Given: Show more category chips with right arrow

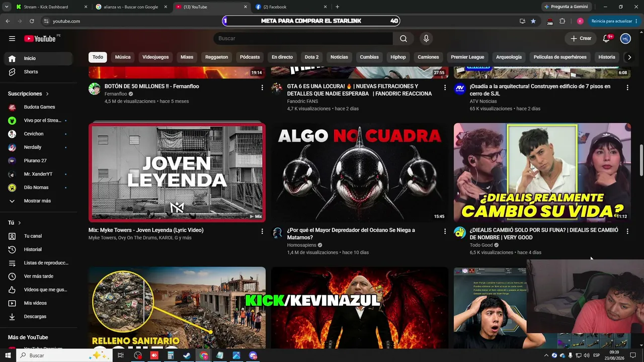Looking at the screenshot, I should (x=629, y=57).
